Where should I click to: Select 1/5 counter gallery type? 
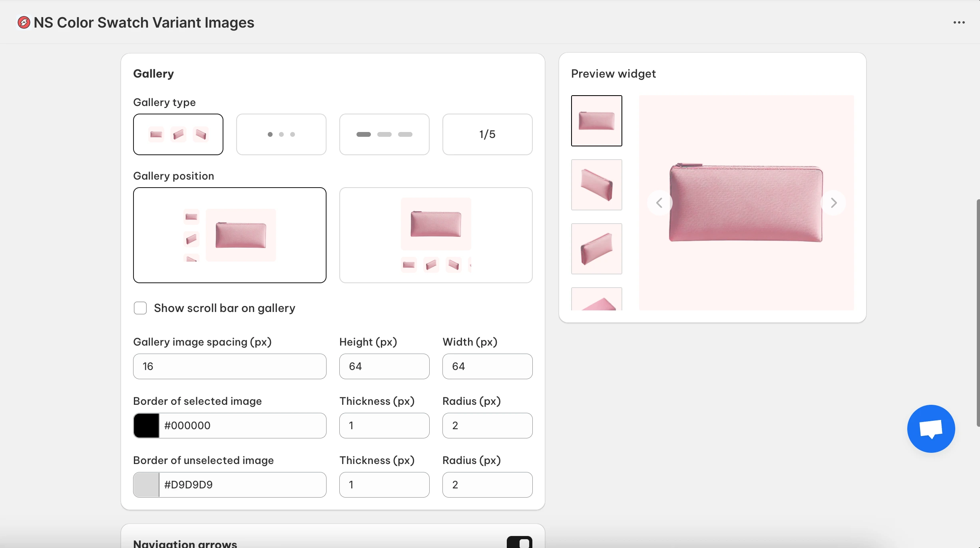[x=487, y=134]
